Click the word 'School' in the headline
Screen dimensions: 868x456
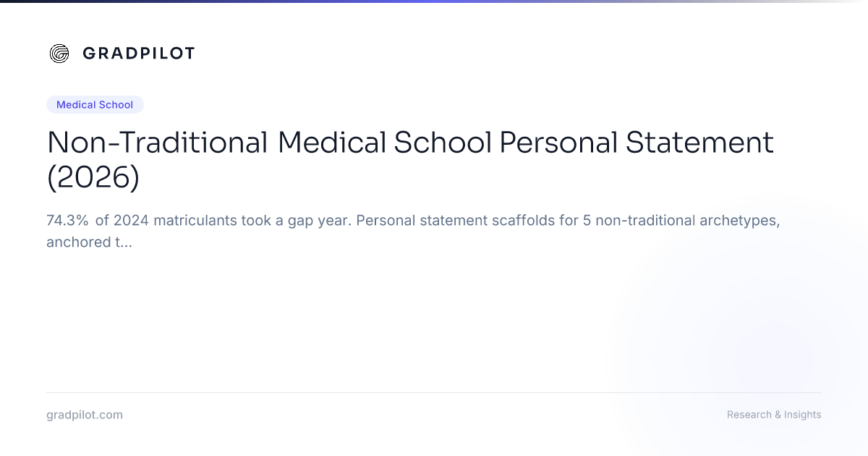(x=443, y=143)
